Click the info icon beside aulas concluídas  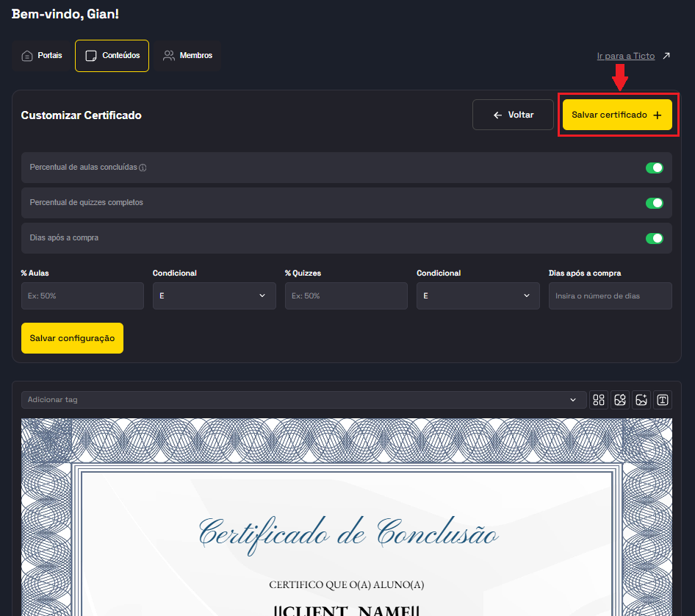[143, 168]
